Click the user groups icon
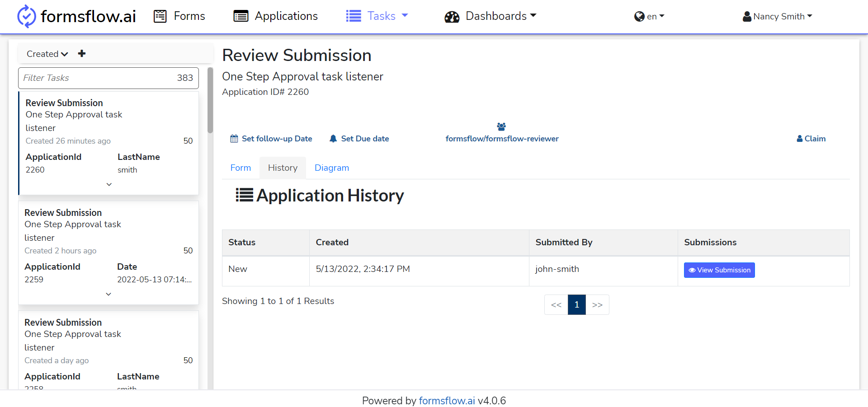The width and height of the screenshot is (868, 407). [501, 126]
